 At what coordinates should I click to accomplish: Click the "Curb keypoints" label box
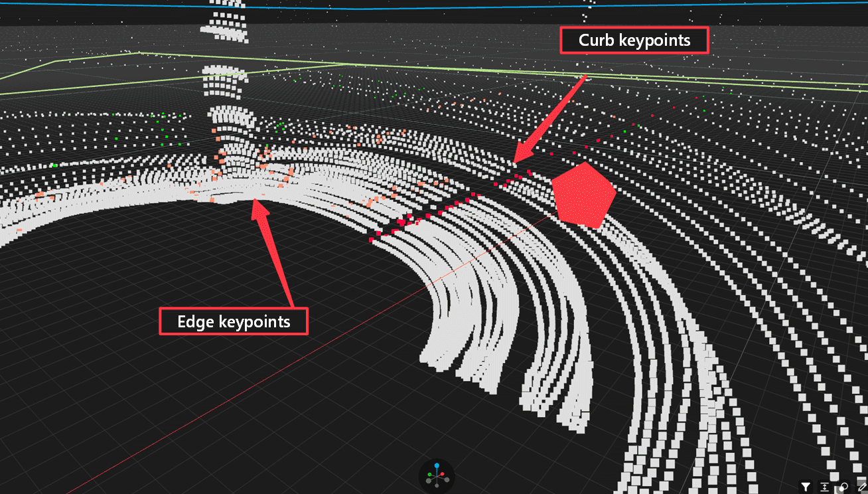click(634, 41)
